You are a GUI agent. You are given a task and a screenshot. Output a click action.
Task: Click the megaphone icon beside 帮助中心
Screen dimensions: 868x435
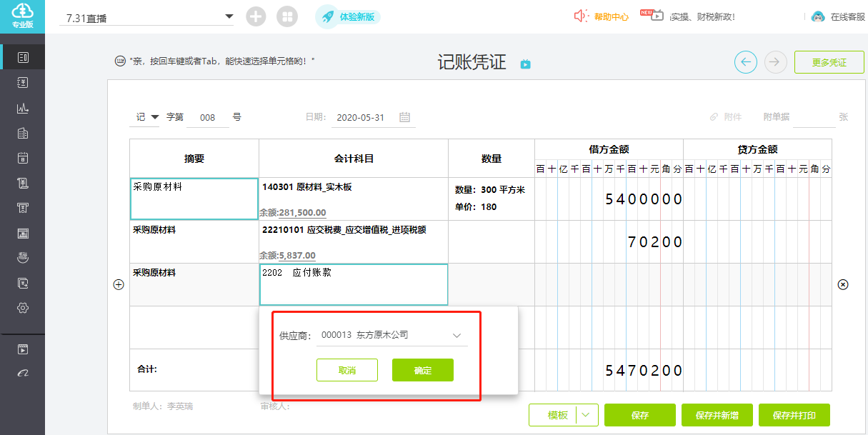click(x=582, y=16)
